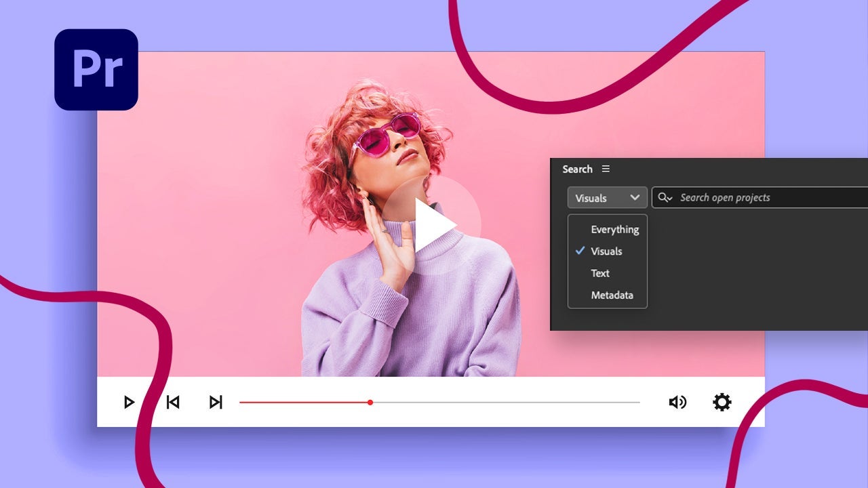Choose Text from the filter list

tap(600, 273)
